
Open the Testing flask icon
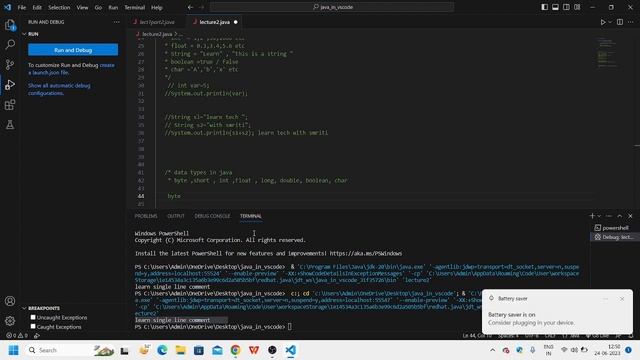[x=10, y=125]
